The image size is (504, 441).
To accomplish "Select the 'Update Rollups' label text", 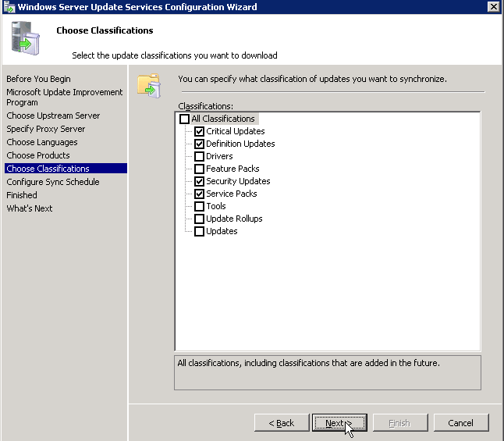I will coord(234,219).
